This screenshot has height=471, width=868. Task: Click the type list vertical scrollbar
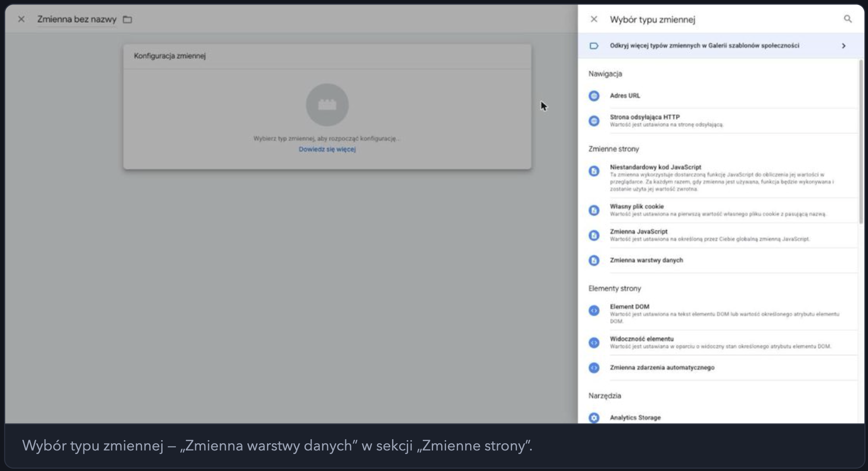tap(861, 141)
